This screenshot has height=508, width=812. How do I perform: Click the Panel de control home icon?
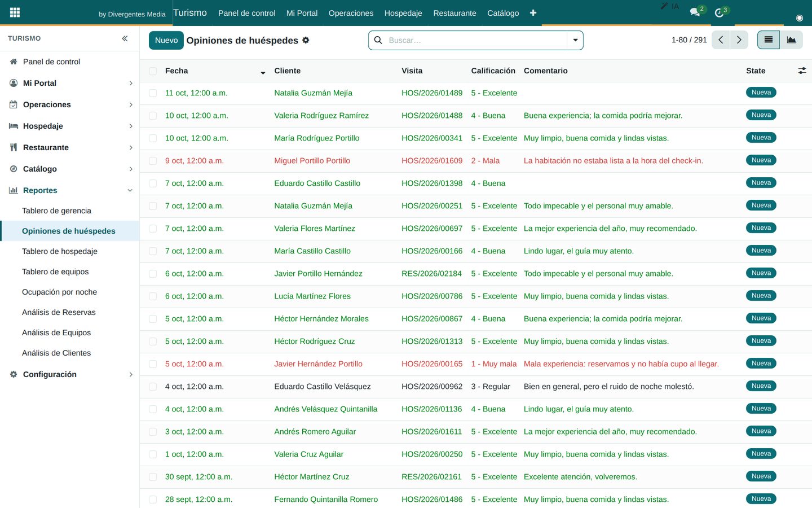[x=14, y=62]
